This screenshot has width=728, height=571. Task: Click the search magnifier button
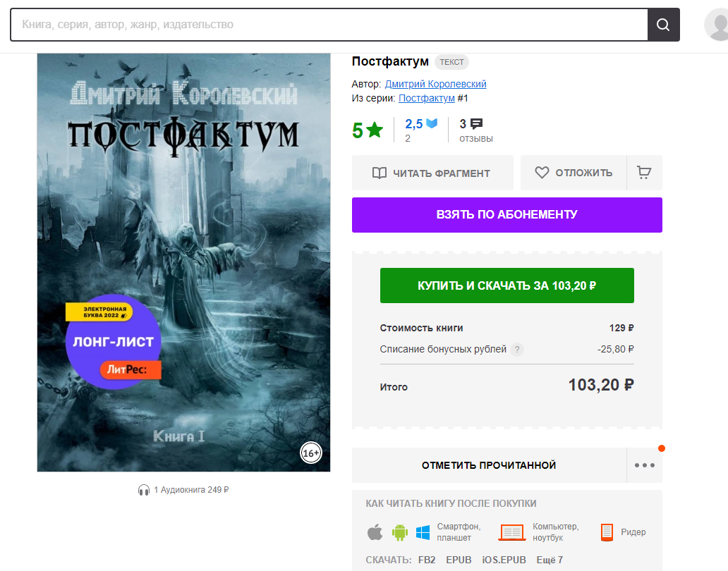[664, 25]
